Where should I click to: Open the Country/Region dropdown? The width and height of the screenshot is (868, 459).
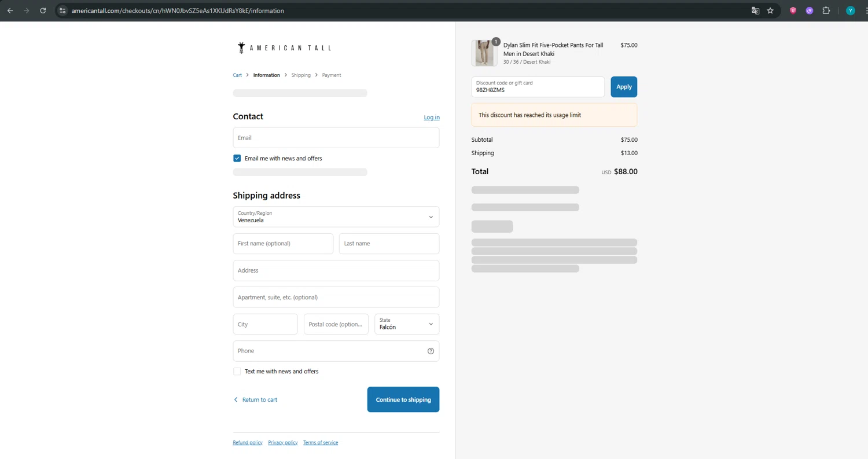click(x=336, y=217)
